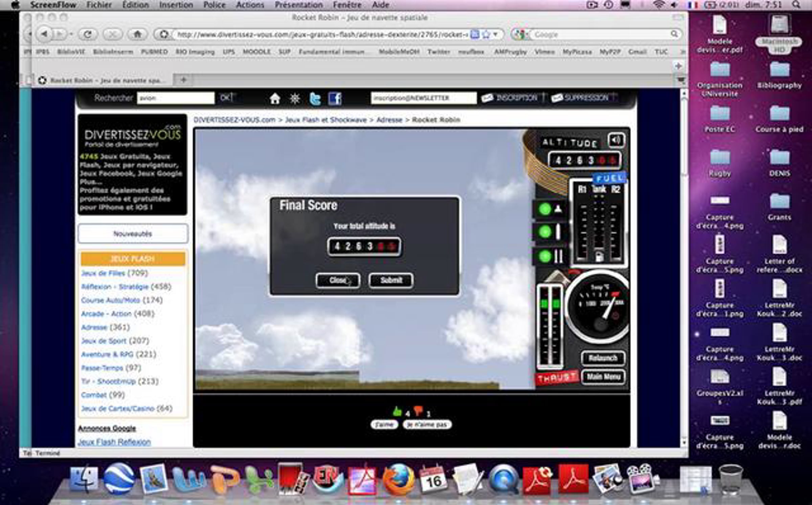Mute the game sound with the speaker icon
The height and width of the screenshot is (505, 812).
coord(616,140)
